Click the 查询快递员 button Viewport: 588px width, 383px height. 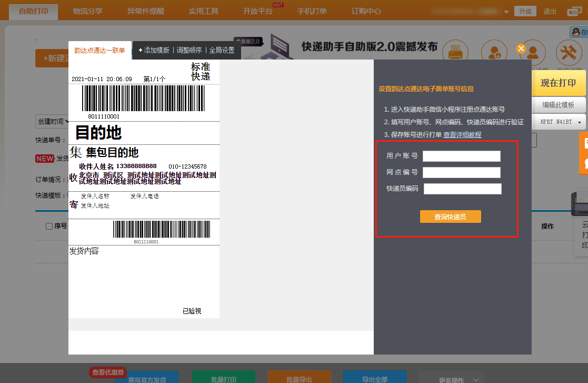pyautogui.click(x=450, y=217)
